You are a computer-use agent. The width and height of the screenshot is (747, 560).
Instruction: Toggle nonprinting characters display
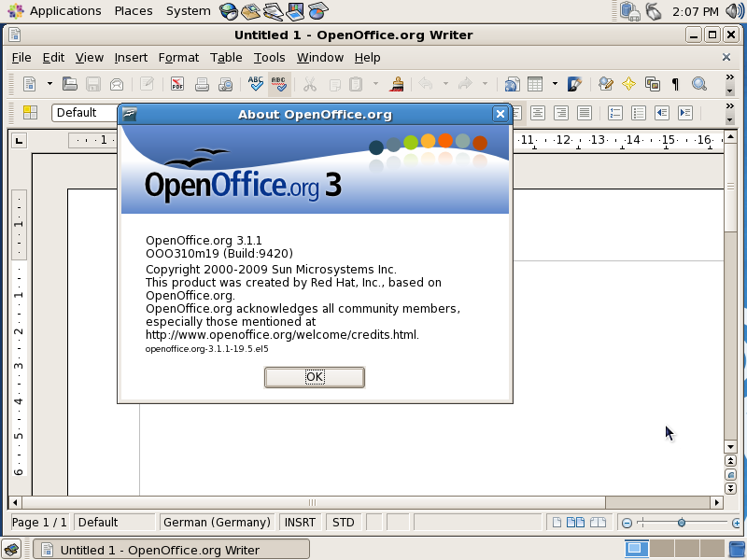(673, 84)
